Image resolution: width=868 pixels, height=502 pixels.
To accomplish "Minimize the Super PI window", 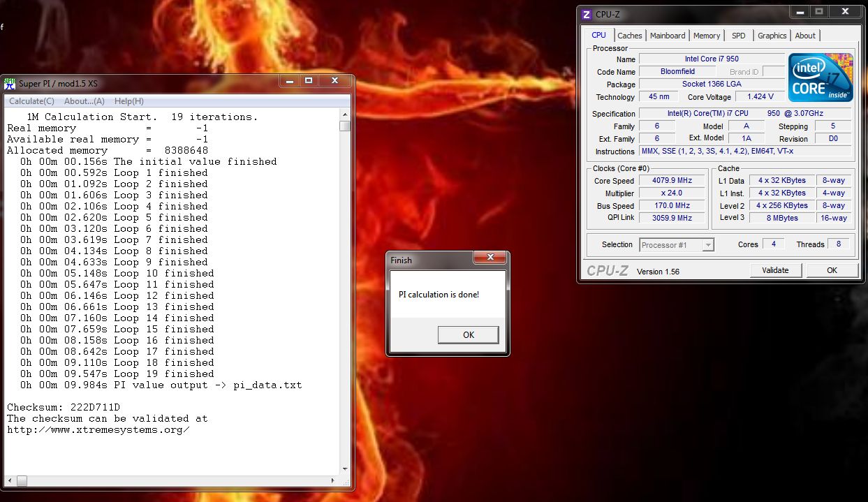I will click(x=290, y=81).
